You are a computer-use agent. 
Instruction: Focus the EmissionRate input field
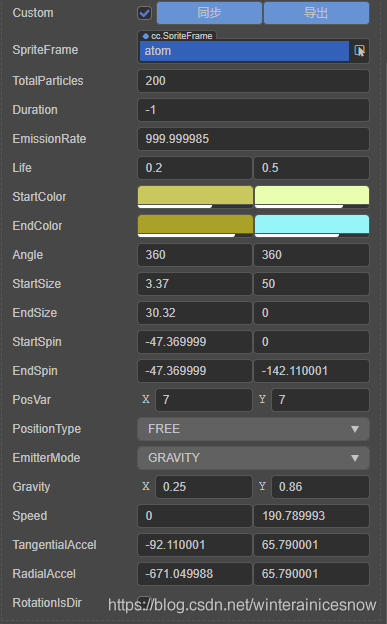point(253,139)
